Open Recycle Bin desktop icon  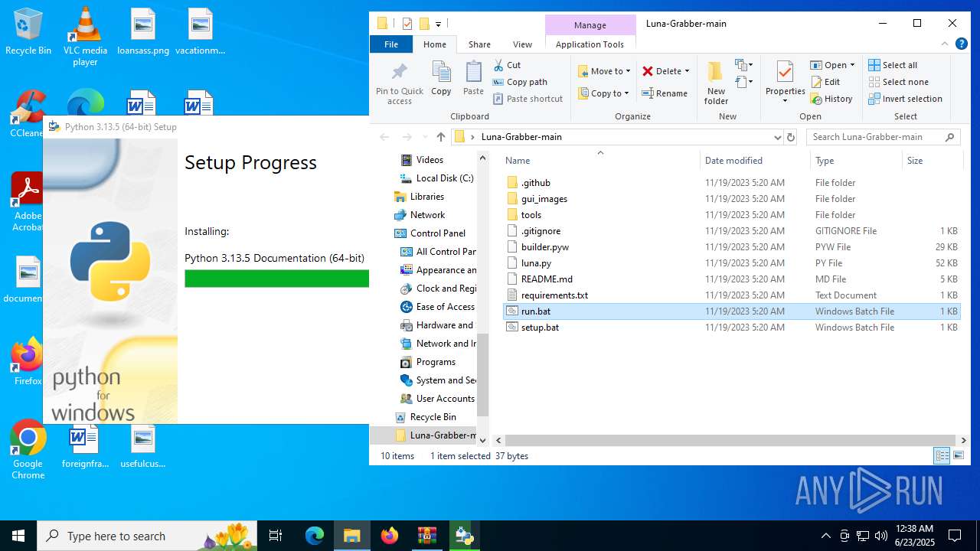[28, 32]
